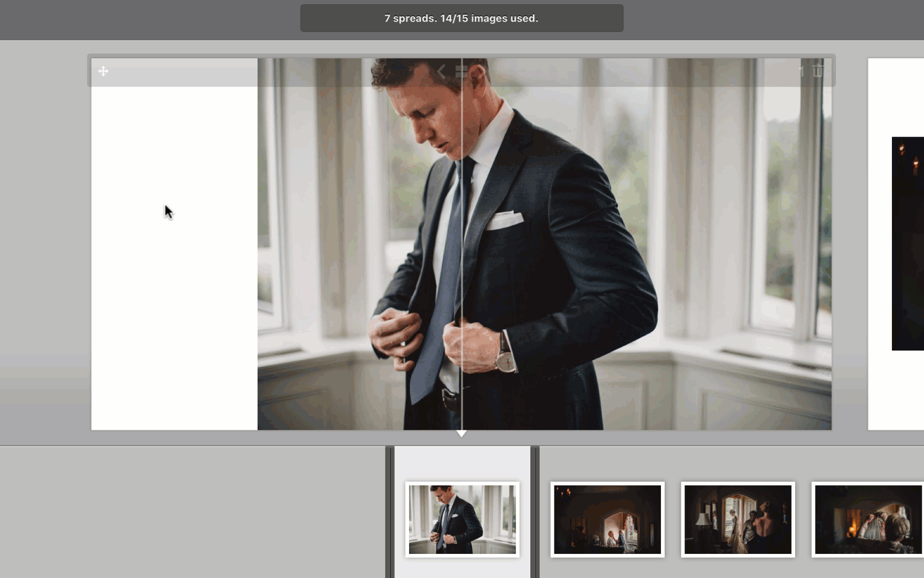Select the veil adjusting thumbnail
Image resolution: width=924 pixels, height=578 pixels.
tap(867, 520)
